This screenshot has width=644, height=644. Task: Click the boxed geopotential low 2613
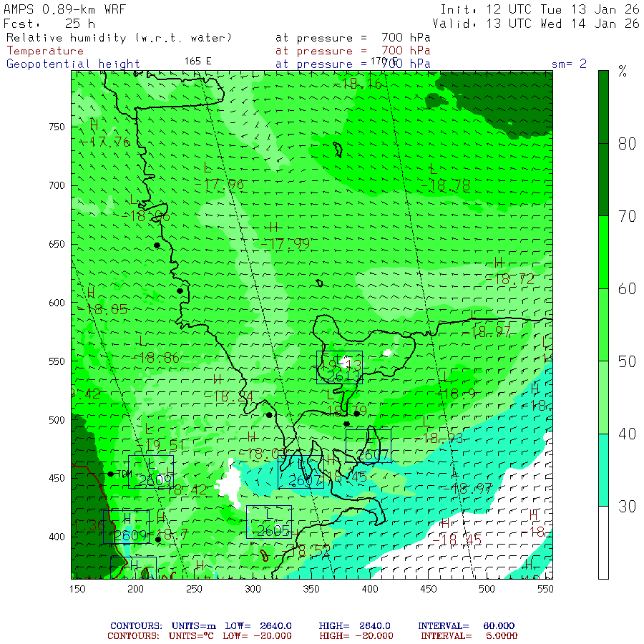[x=340, y=368]
